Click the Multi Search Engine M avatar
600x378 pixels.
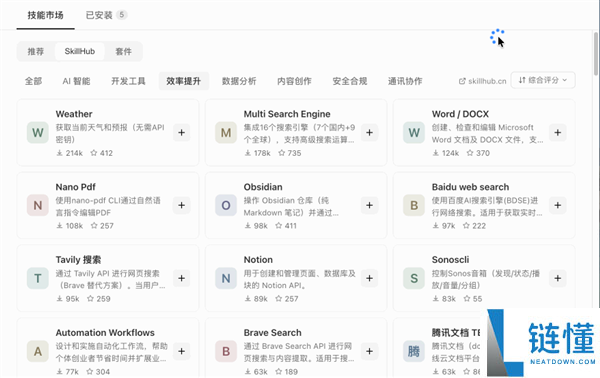[x=226, y=132]
